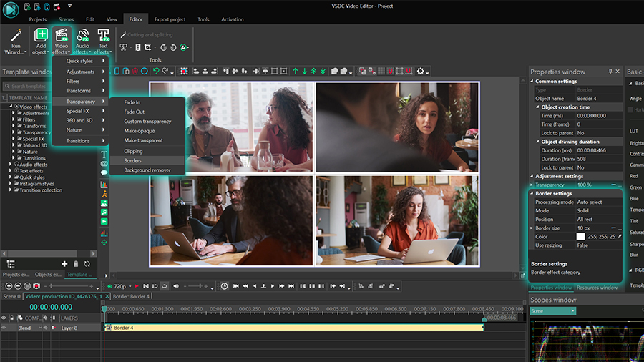Launch the Run Wizard tool
This screenshot has height=362, width=644.
(16, 41)
